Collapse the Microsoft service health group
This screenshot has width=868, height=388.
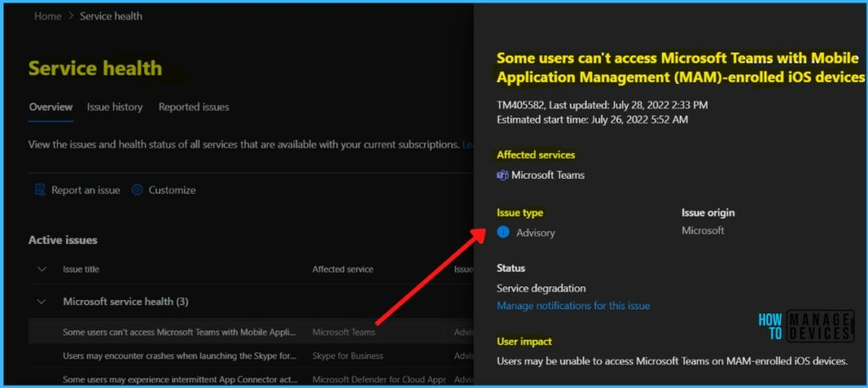click(42, 302)
